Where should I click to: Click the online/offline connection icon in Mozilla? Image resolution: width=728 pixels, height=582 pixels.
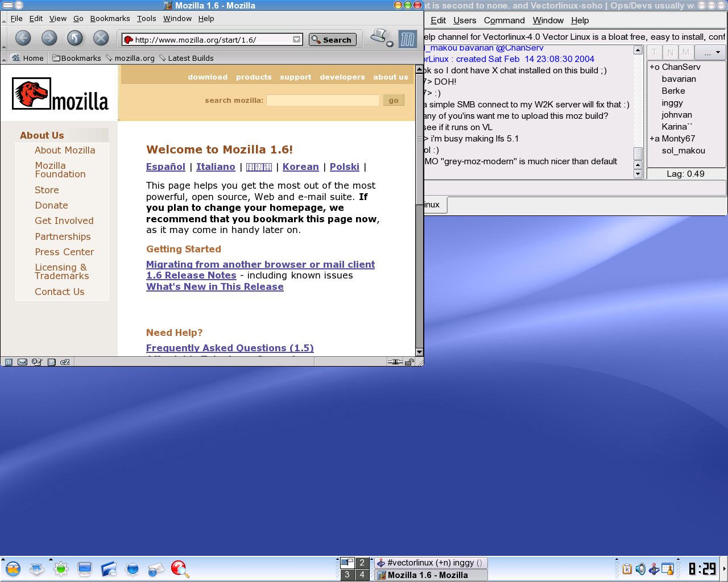(395, 362)
